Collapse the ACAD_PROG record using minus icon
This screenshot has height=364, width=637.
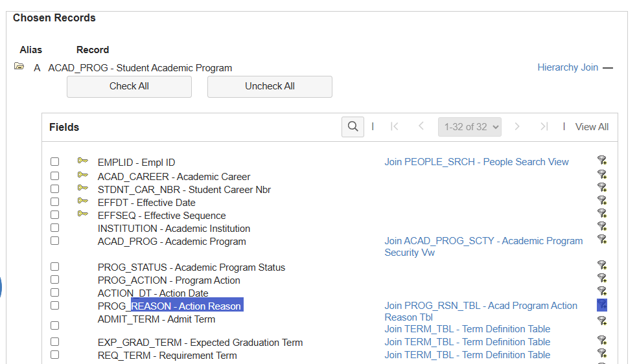(x=608, y=68)
